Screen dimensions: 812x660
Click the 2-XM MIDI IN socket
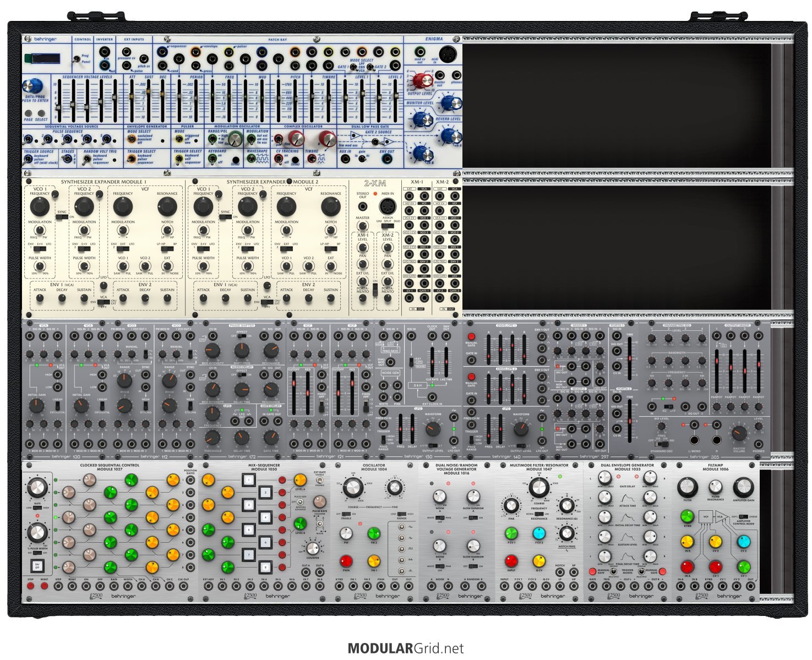tap(388, 206)
